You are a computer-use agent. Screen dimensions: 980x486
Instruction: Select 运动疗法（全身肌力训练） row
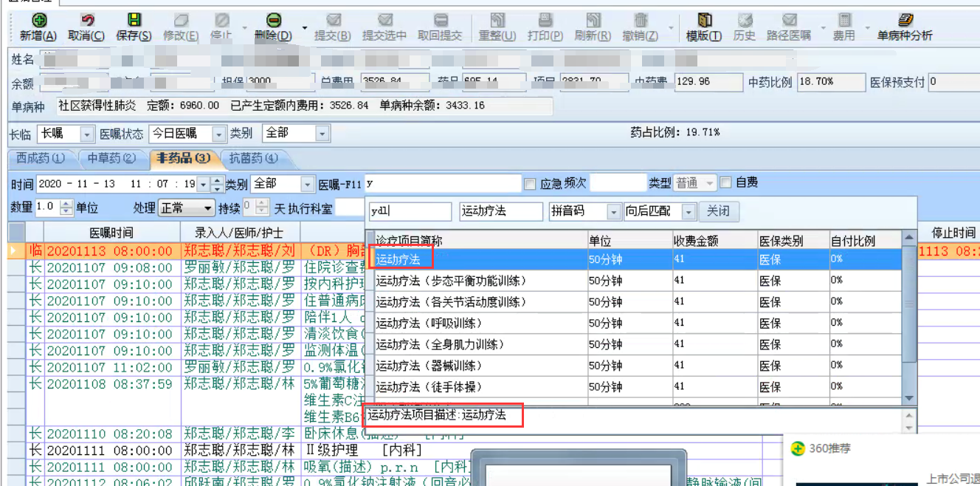coord(638,345)
